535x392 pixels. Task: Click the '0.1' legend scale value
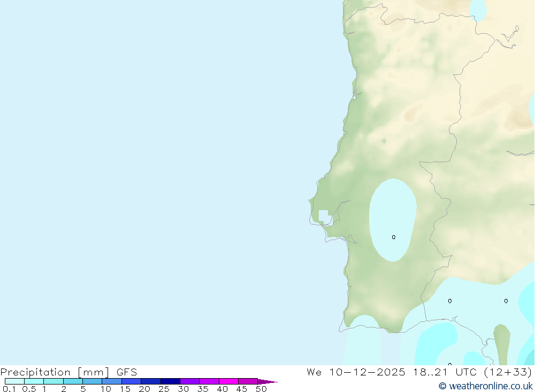click(x=9, y=389)
